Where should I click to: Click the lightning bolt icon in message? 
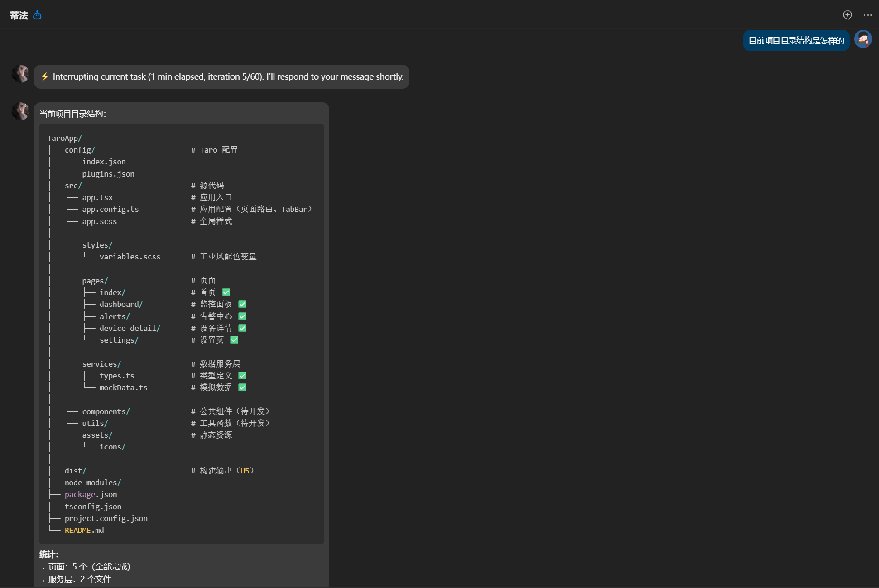click(x=45, y=76)
